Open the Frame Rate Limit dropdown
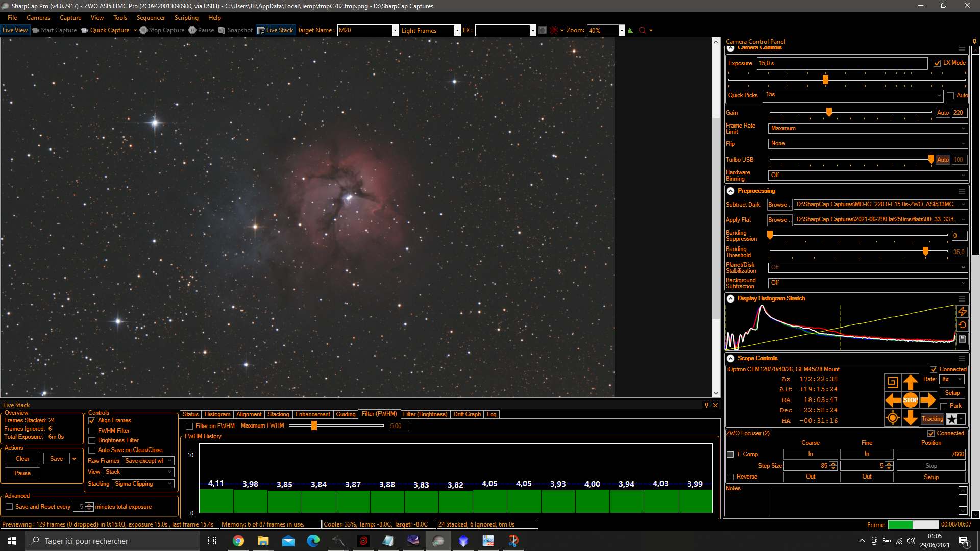980x551 pixels. point(868,129)
